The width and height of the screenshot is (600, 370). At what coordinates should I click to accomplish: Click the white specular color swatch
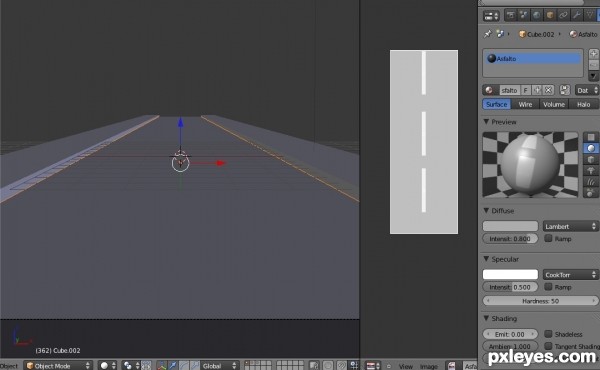pos(510,274)
